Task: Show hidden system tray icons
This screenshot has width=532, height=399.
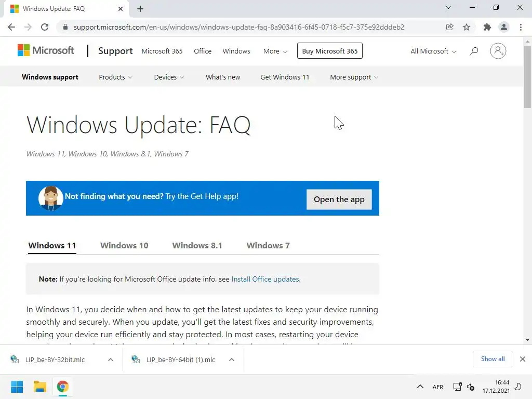Action: tap(420, 387)
